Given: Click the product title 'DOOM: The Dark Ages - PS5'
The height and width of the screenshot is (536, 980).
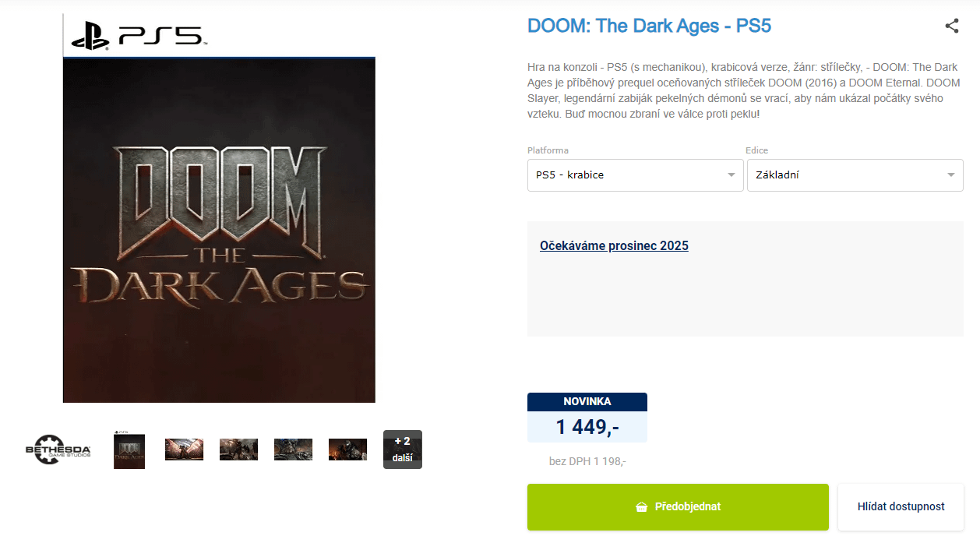Looking at the screenshot, I should pos(649,26).
